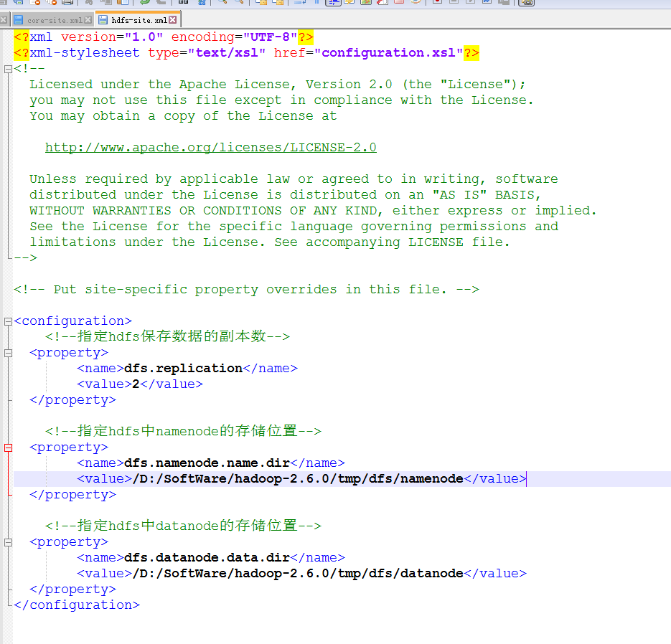Select the hdfs-site.xml tab

[x=139, y=20]
